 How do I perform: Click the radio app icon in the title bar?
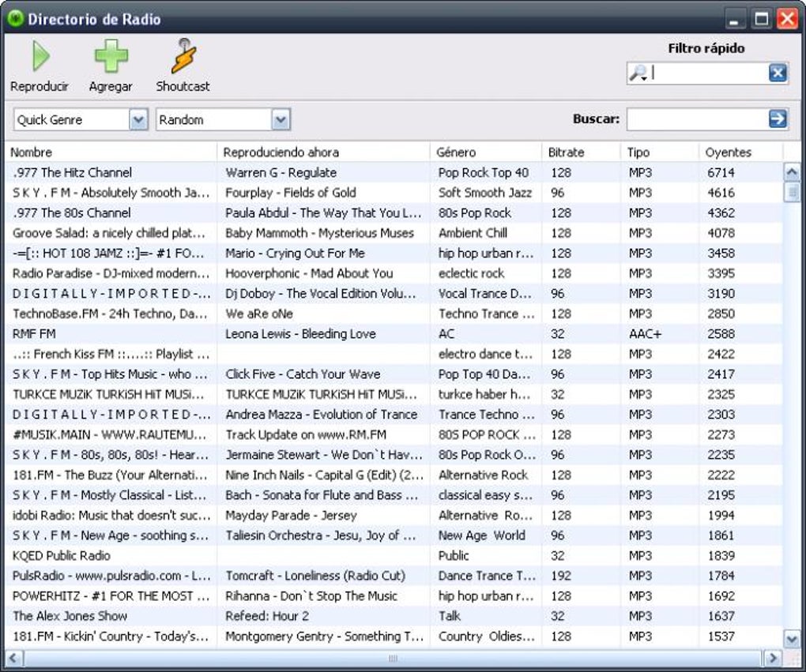(x=17, y=17)
